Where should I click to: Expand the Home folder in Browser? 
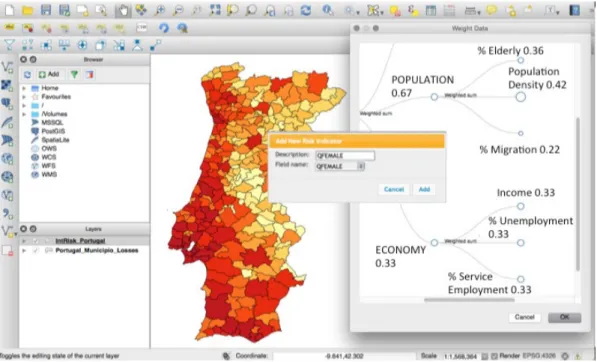tap(24, 88)
